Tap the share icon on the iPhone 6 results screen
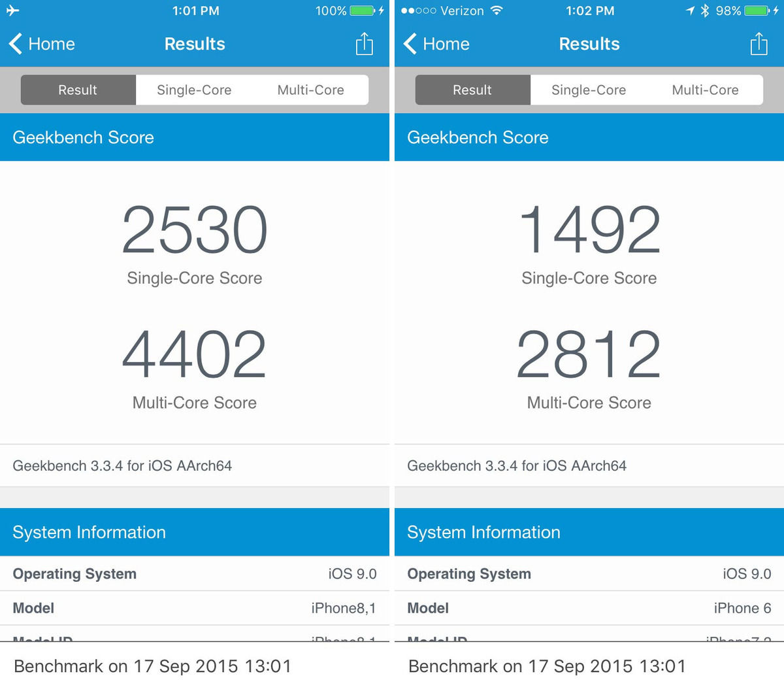 (759, 44)
